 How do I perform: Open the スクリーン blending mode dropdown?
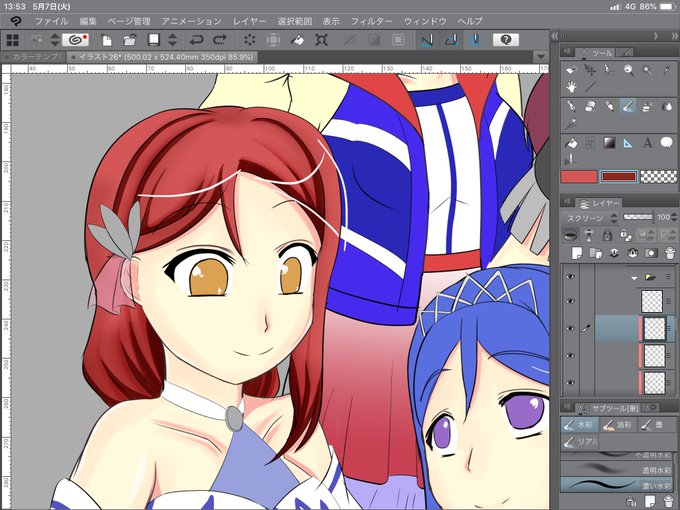point(591,218)
